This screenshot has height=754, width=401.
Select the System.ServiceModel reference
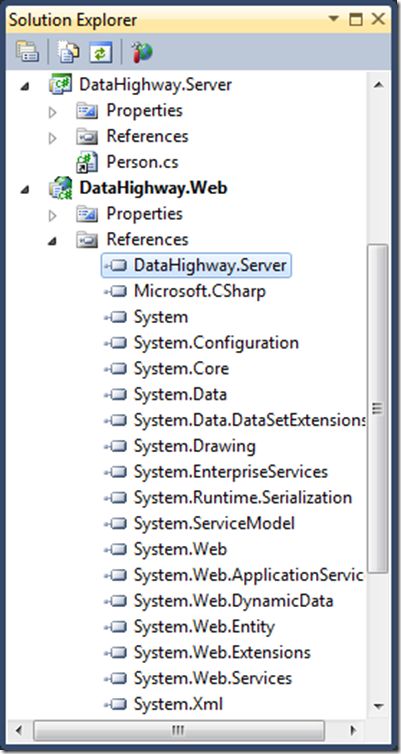214,523
